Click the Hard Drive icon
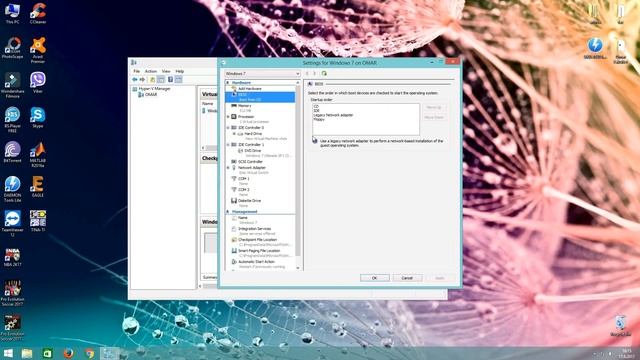The image size is (640, 360). pos(240,134)
